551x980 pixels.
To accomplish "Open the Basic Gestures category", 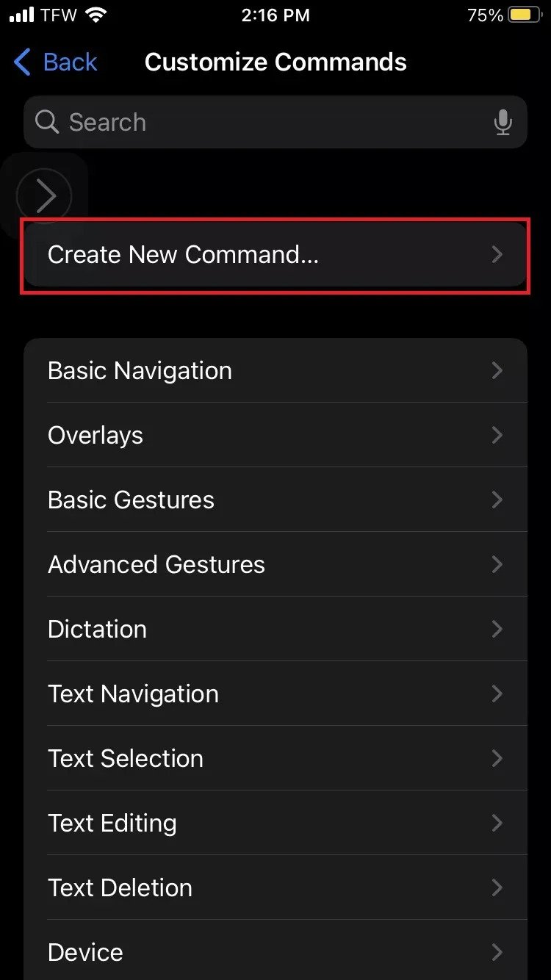I will pyautogui.click(x=131, y=500).
